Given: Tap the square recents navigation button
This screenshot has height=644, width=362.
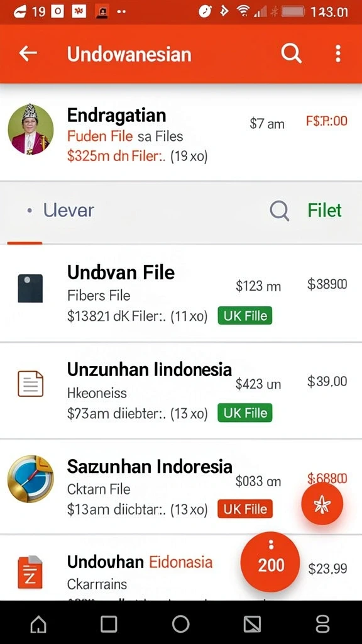Looking at the screenshot, I should pyautogui.click(x=109, y=625).
